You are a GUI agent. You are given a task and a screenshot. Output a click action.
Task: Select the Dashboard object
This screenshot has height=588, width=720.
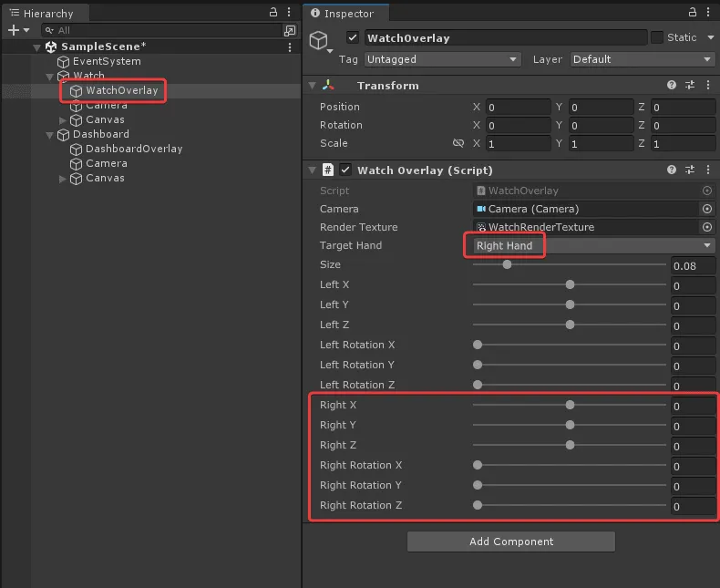tap(101, 134)
